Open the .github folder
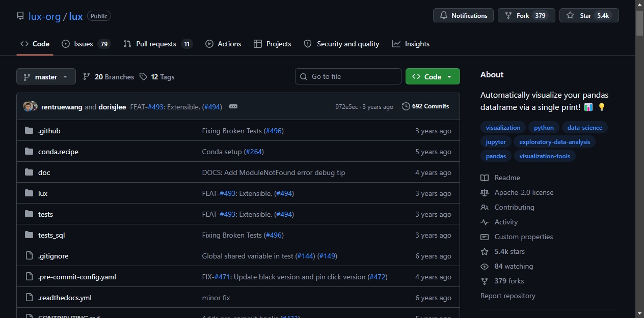644x318 pixels. point(49,131)
